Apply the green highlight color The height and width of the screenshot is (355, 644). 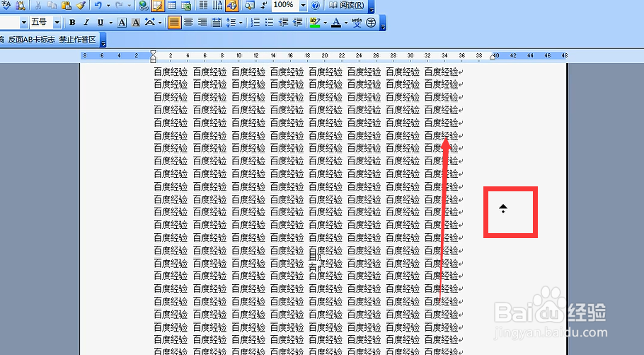point(315,22)
